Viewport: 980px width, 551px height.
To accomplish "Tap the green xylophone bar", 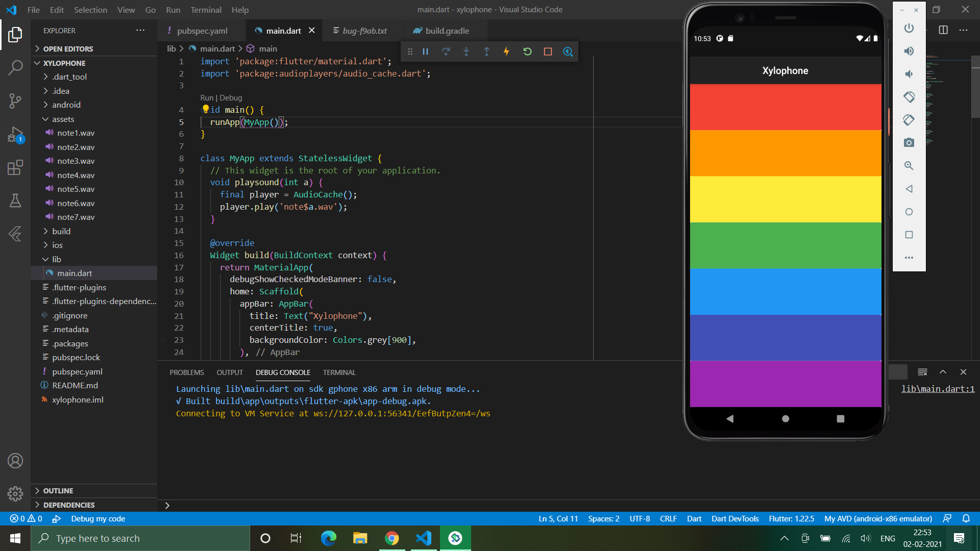I will pyautogui.click(x=785, y=245).
